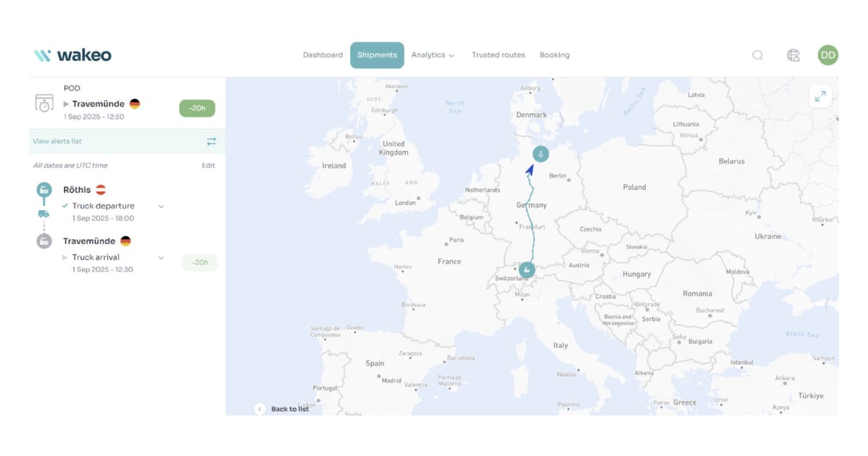
Task: Open the Booking tab
Action: click(x=554, y=55)
